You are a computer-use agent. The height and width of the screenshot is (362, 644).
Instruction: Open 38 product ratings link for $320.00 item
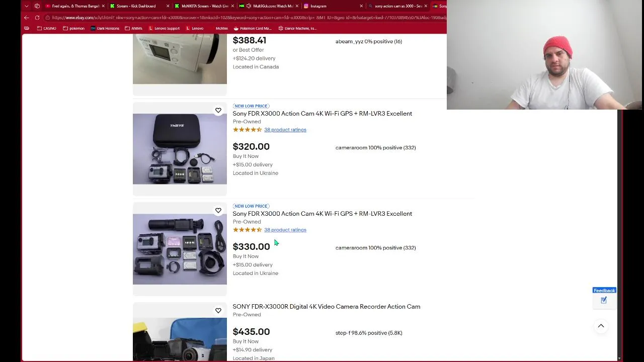[285, 130]
